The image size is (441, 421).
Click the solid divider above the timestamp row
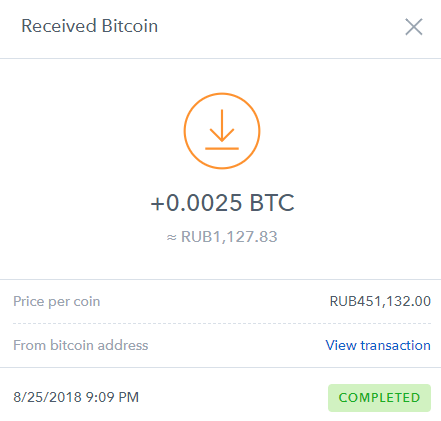(x=220, y=368)
